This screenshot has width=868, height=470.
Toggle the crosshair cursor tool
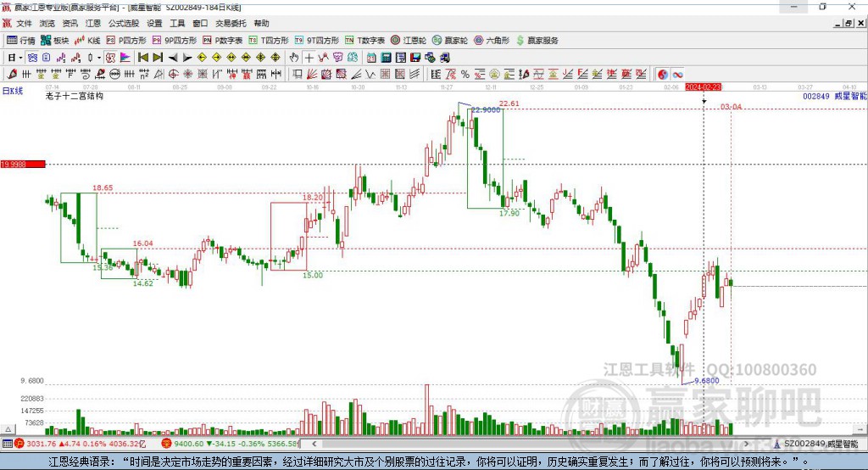pyautogui.click(x=309, y=58)
